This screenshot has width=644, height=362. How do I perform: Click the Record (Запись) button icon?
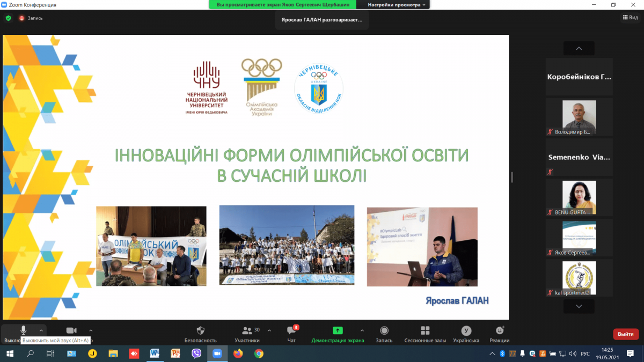[384, 331]
